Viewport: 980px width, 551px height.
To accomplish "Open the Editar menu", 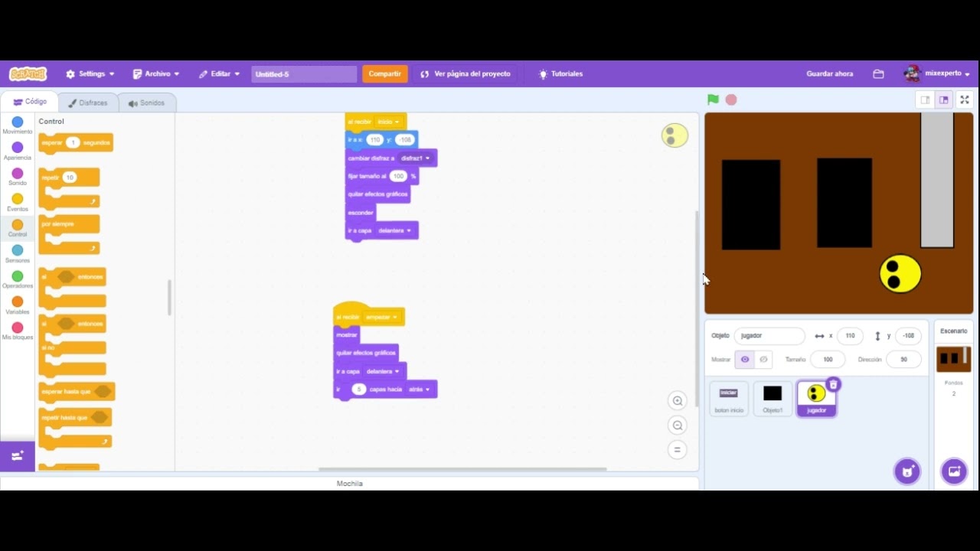I will click(x=219, y=74).
